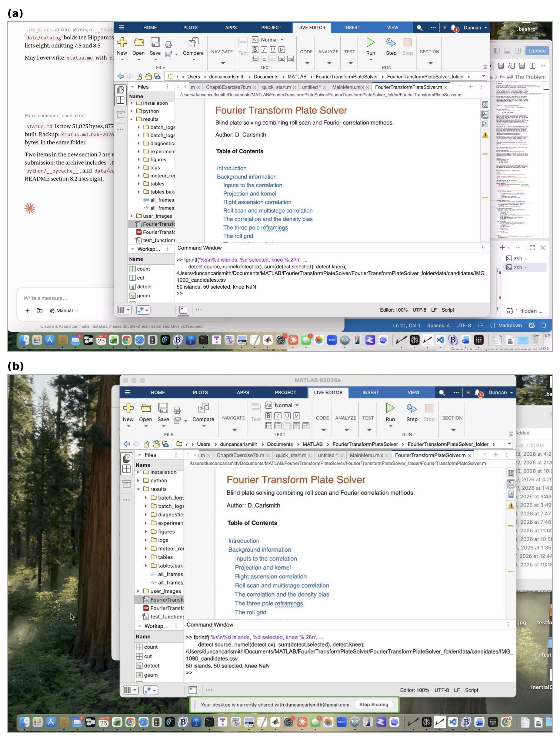This screenshot has width=560, height=740.
Task: In panel (a), expand the user_images folder
Action: pyautogui.click(x=132, y=216)
